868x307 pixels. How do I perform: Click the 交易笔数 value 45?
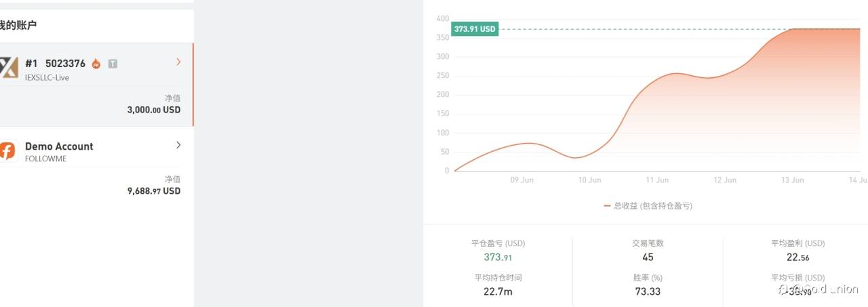[x=648, y=258]
